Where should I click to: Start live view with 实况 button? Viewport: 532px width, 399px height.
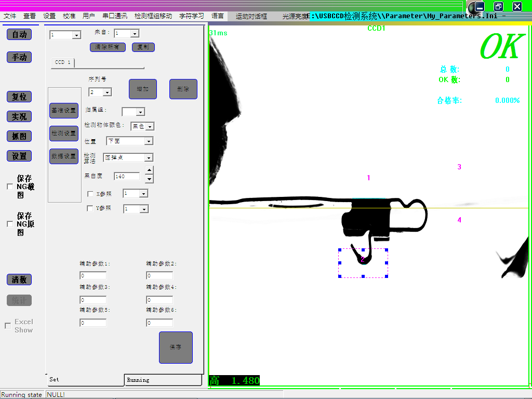(19, 116)
